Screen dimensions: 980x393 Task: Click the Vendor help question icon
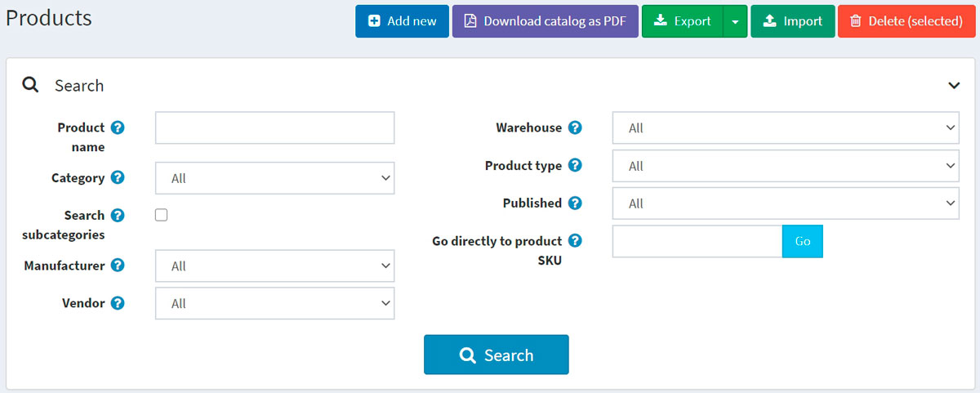tap(118, 303)
